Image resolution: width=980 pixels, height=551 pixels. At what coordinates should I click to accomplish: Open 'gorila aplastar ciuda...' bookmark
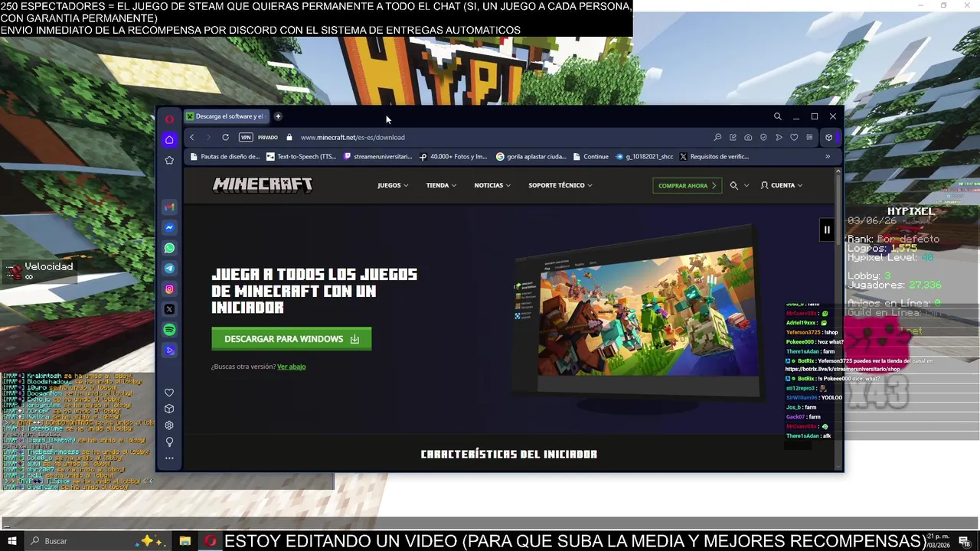click(x=531, y=156)
